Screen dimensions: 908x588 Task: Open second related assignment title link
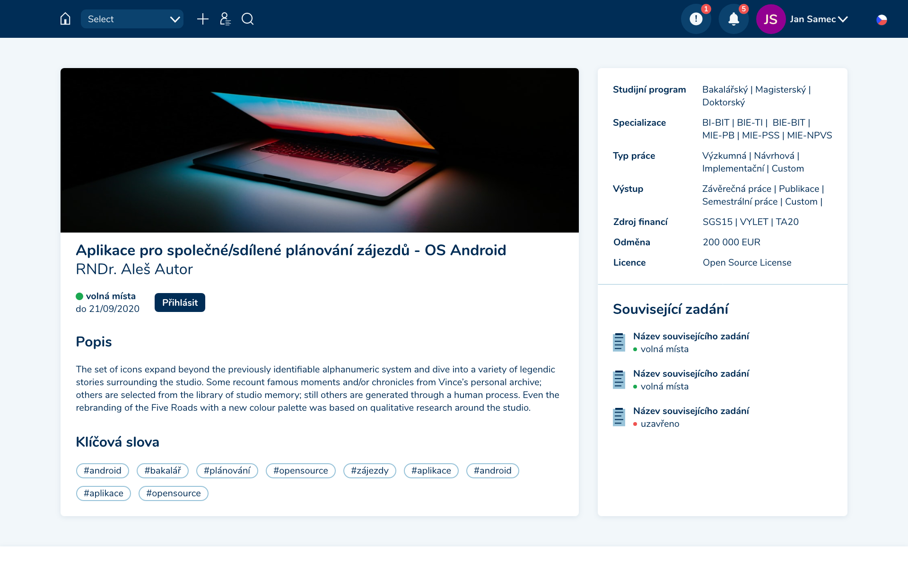(x=691, y=373)
